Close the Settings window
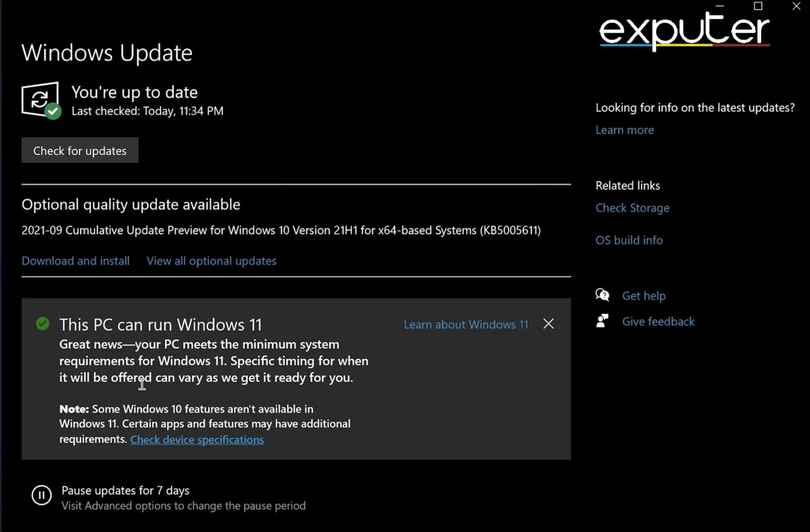 click(x=796, y=6)
